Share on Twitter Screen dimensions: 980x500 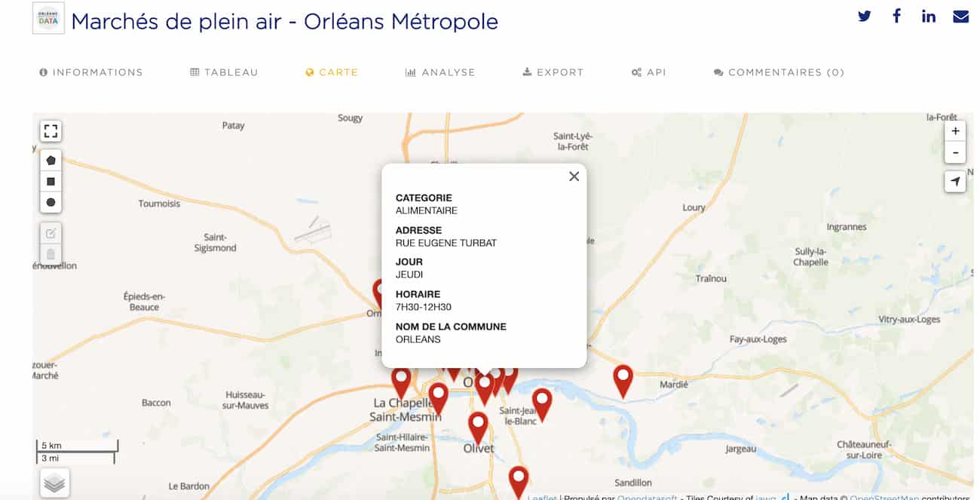[864, 17]
